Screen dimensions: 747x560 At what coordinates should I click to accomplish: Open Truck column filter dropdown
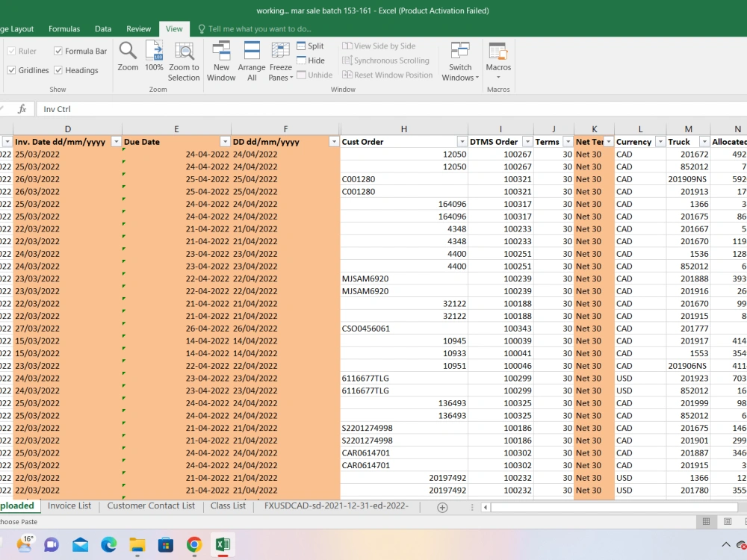pos(704,142)
